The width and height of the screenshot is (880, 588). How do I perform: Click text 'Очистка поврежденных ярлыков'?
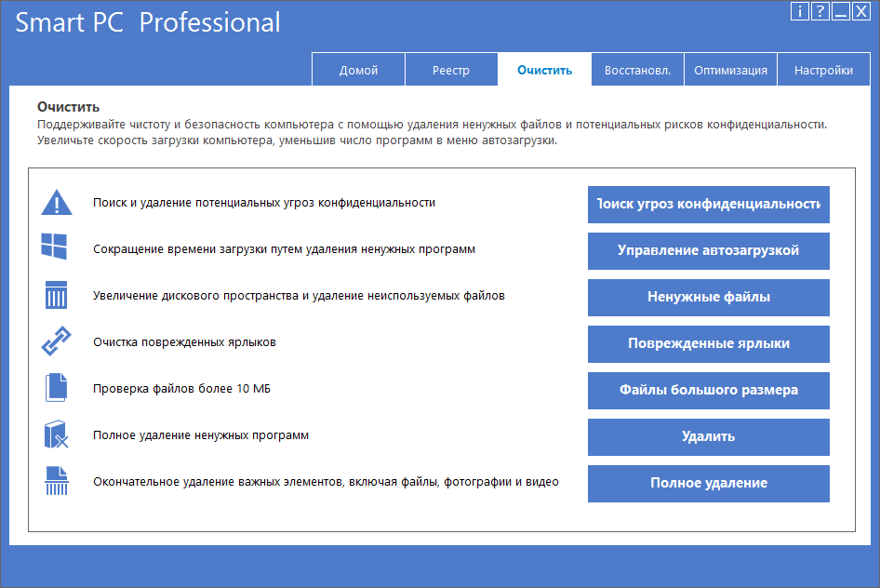click(184, 342)
